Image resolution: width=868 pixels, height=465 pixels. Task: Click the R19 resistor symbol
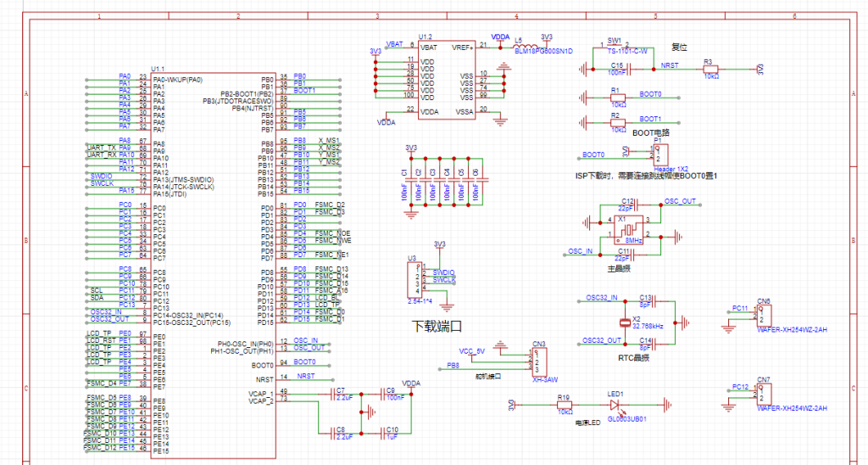[563, 405]
